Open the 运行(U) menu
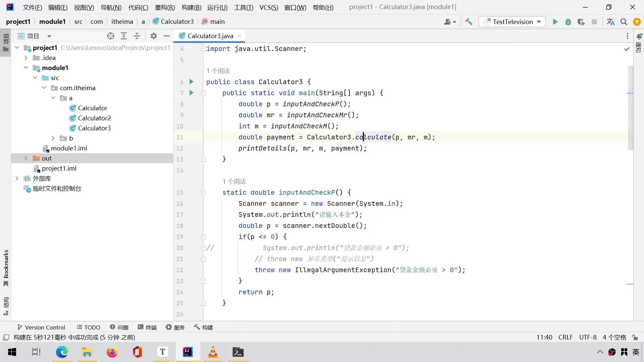The height and width of the screenshot is (362, 644). tap(217, 7)
